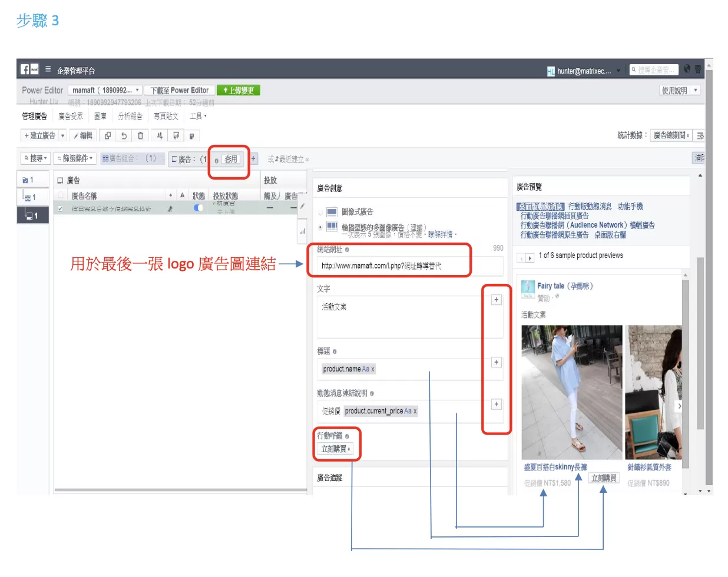Click the 搜尋企業管理 search box
Screen dimensions: 728x577
coord(654,69)
